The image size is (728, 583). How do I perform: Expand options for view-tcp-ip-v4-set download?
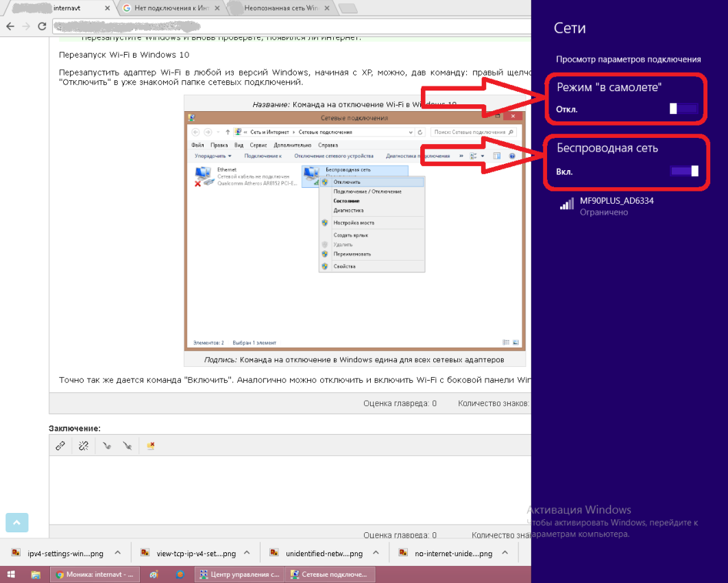(x=247, y=553)
